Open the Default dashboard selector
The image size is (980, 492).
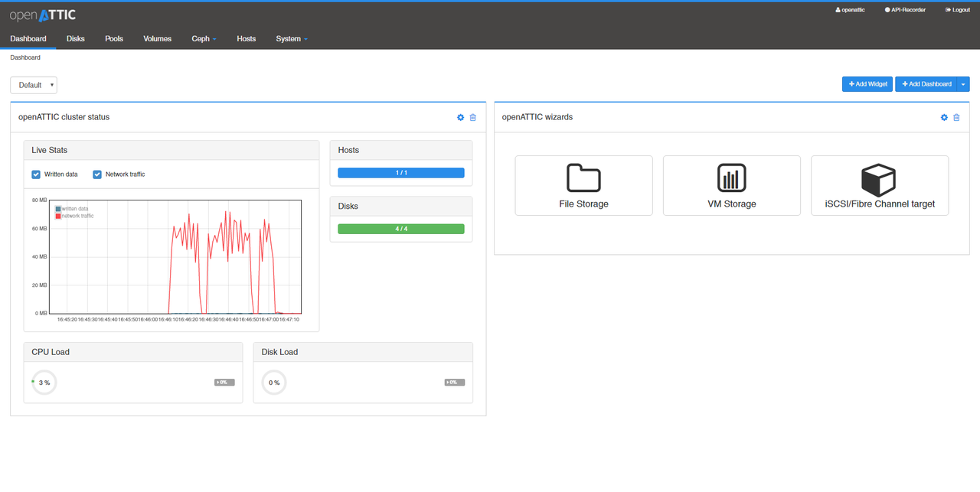(x=34, y=85)
